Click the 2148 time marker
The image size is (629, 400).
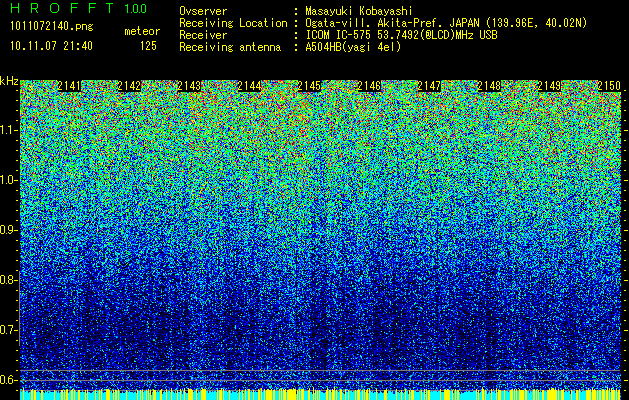[x=489, y=86]
